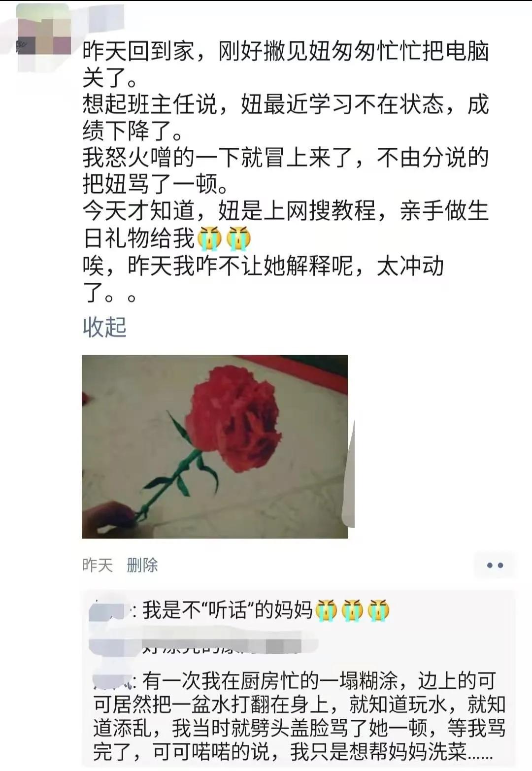Tap third commenter's blurred name
Image resolution: width=532 pixels, height=771 pixels.
click(x=110, y=681)
